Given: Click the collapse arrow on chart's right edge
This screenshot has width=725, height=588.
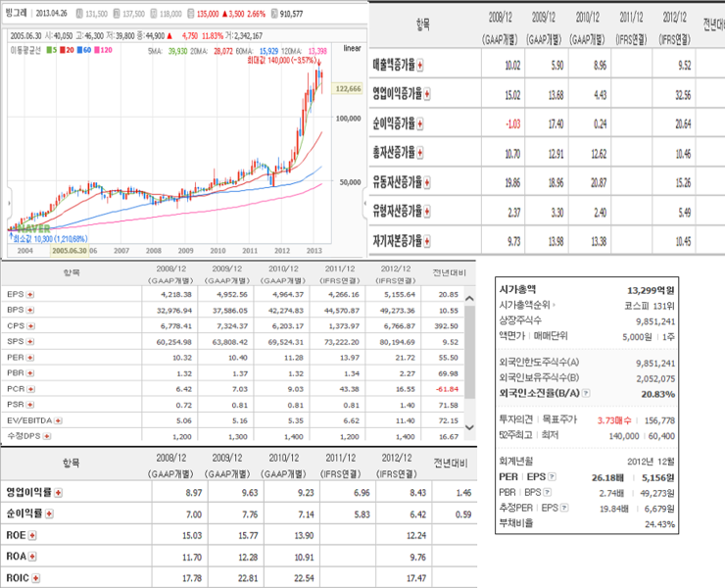Looking at the screenshot, I should [x=364, y=203].
